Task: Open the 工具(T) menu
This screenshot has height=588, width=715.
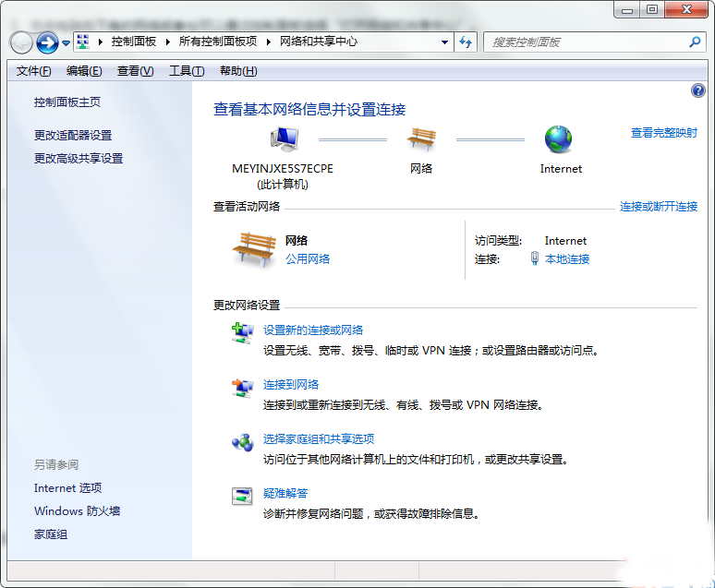Action: [186, 71]
